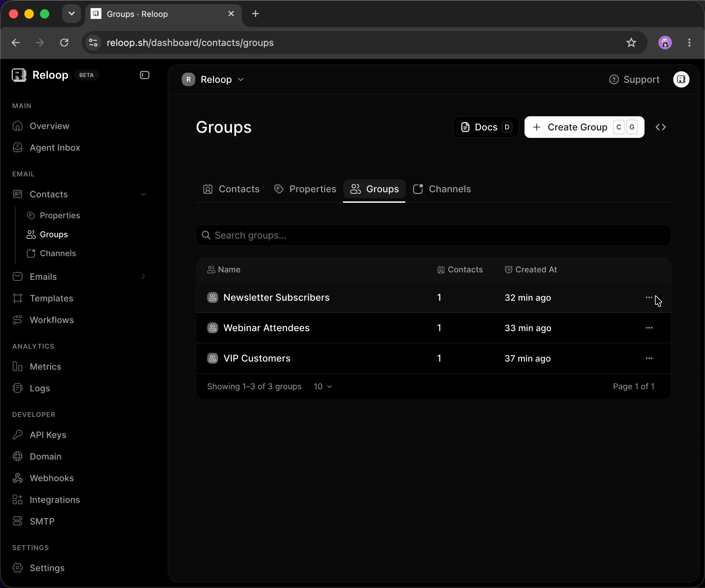Open the code view icon beside Create Group

pyautogui.click(x=661, y=127)
